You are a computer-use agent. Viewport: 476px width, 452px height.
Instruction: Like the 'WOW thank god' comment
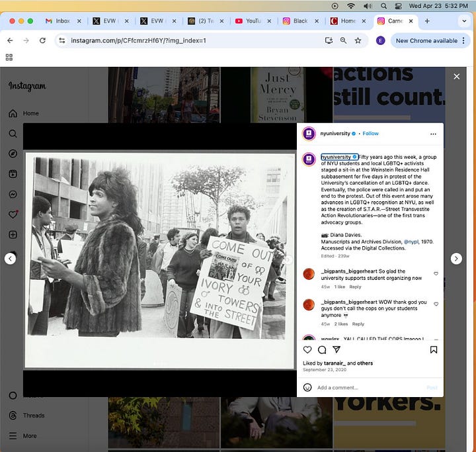point(436,304)
